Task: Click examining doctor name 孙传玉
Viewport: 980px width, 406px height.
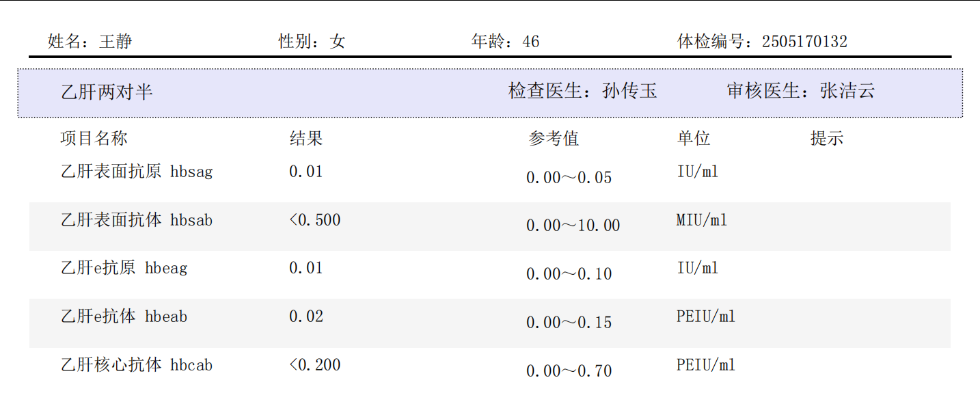Action: click(x=629, y=91)
